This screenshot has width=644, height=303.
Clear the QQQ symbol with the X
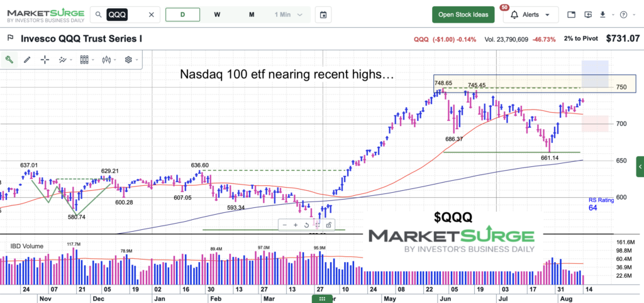(x=151, y=15)
